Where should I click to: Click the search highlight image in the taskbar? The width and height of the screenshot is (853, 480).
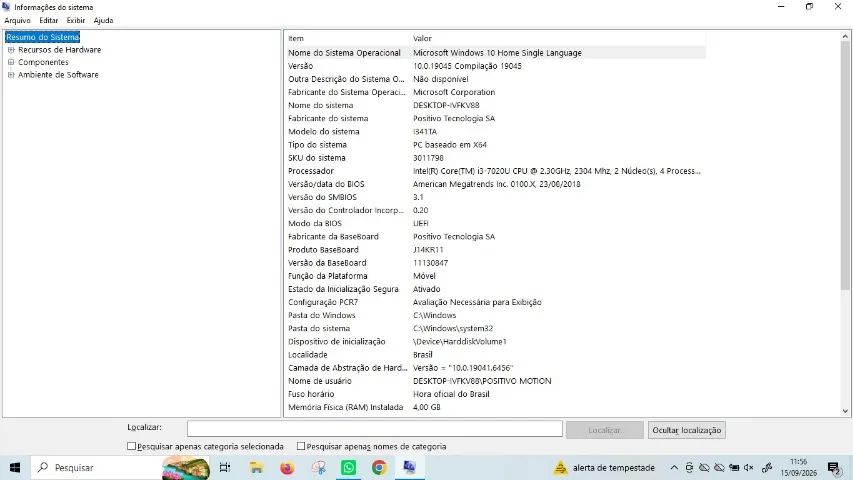tap(186, 468)
